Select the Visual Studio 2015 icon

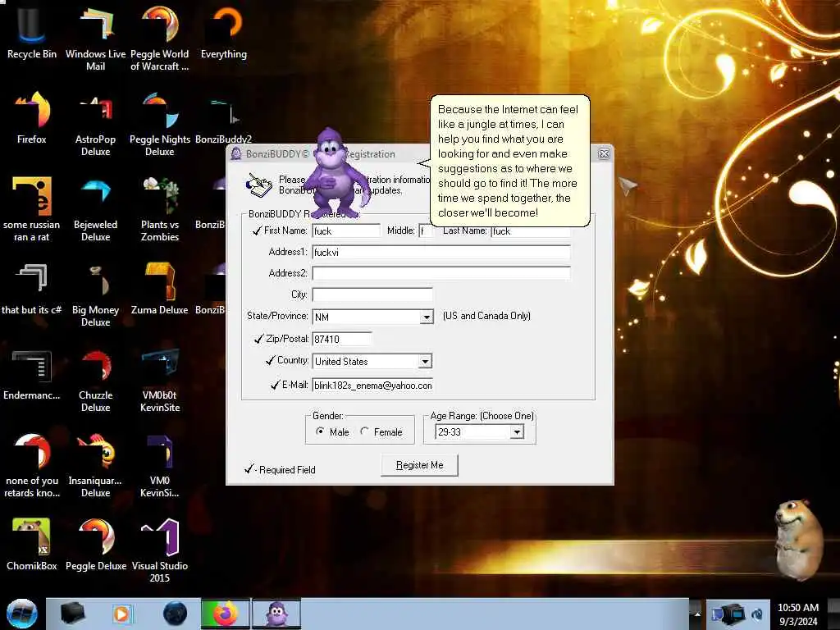pyautogui.click(x=160, y=549)
